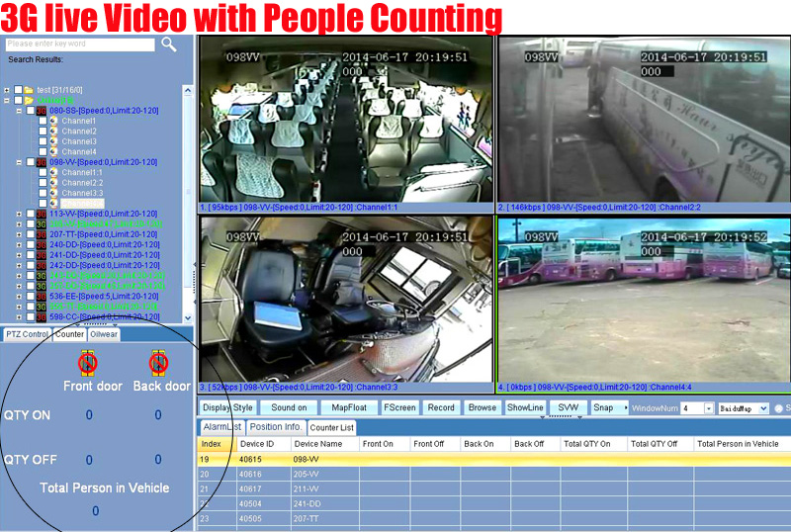Click the 3G icon of 241-DD
The width and height of the screenshot is (791, 532).
42,255
